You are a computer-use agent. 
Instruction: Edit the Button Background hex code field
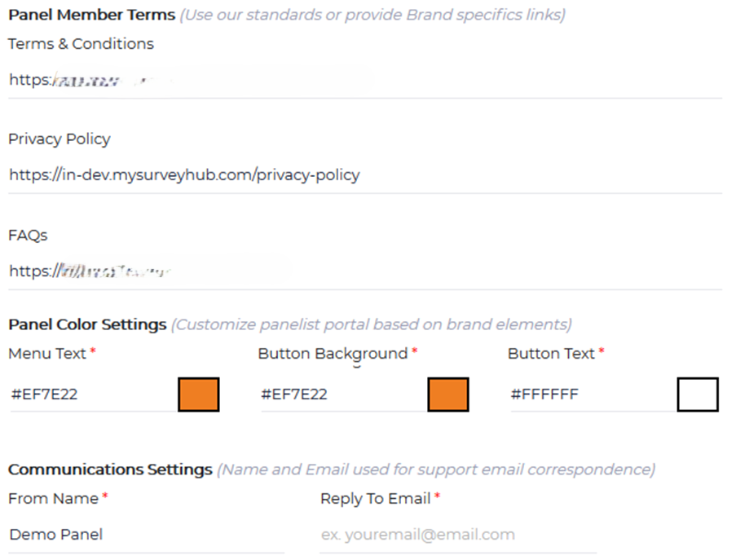[341, 395]
